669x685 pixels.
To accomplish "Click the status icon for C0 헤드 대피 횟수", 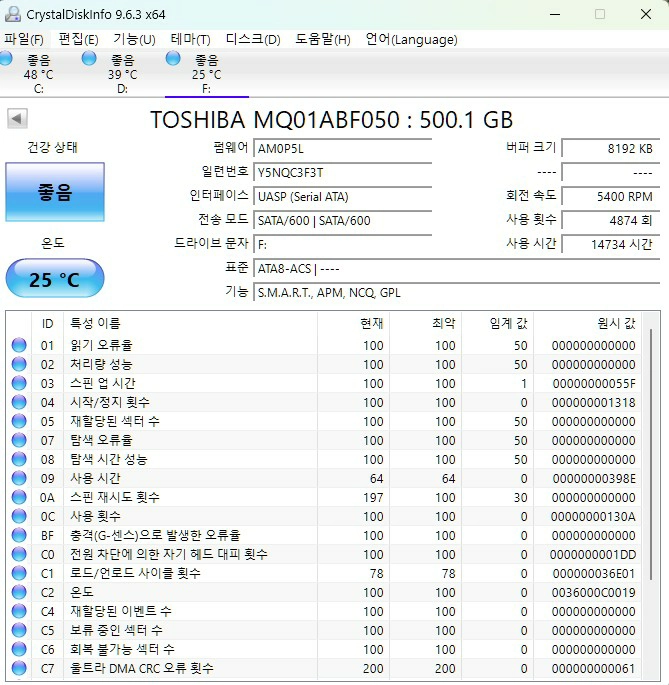I will 19,554.
